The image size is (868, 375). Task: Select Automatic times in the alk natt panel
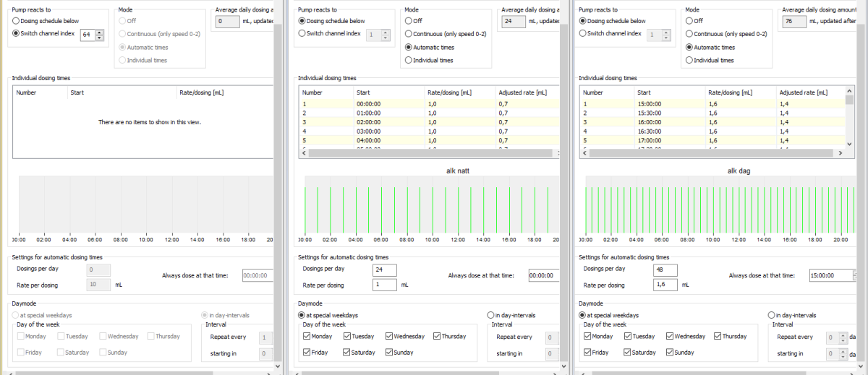409,47
